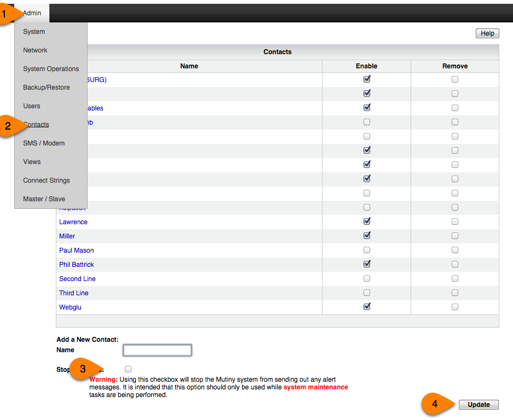Untick the Webglu Enable checkbox
Viewport: 513px width, 420px height.
pyautogui.click(x=367, y=307)
